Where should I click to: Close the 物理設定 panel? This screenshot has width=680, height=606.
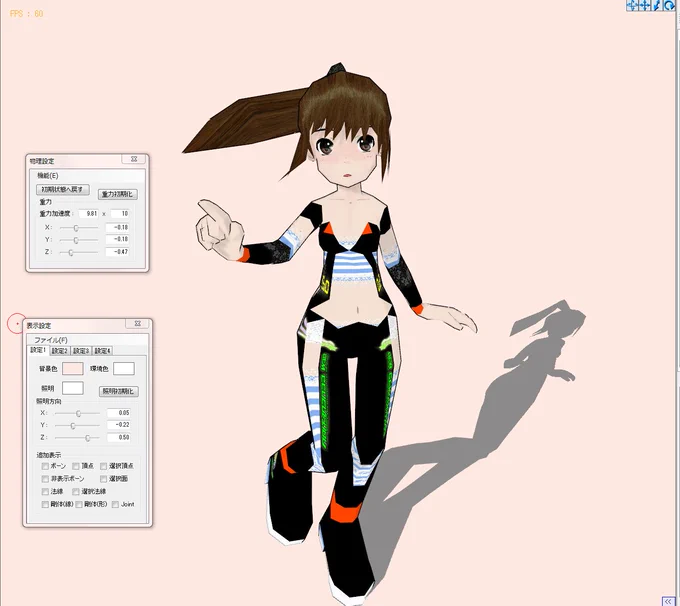(134, 159)
